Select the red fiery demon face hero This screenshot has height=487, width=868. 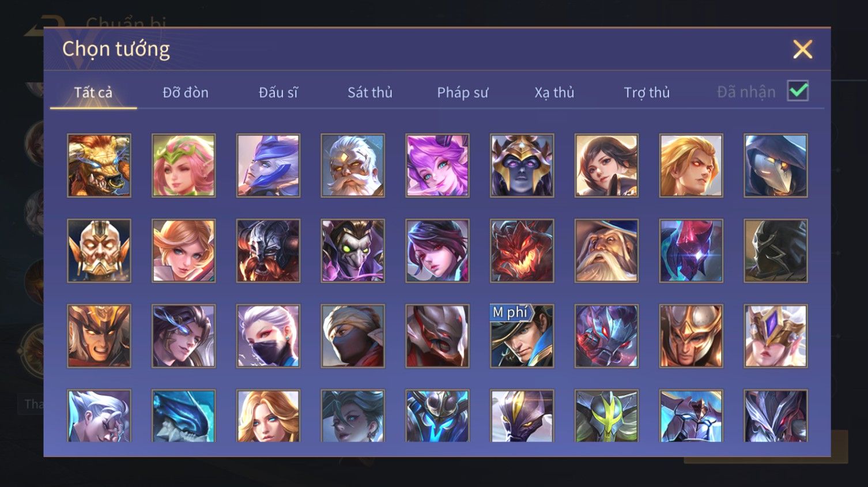click(522, 251)
